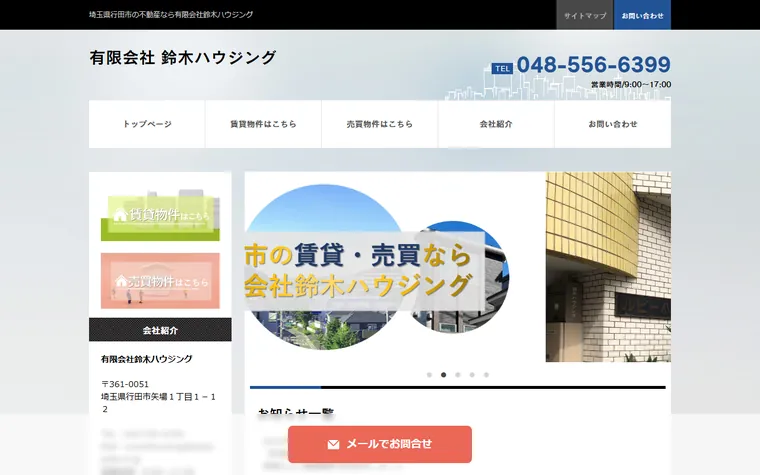Click the pink 売買物件はこちら sidebar banner
This screenshot has height=475, width=760.
(160, 281)
